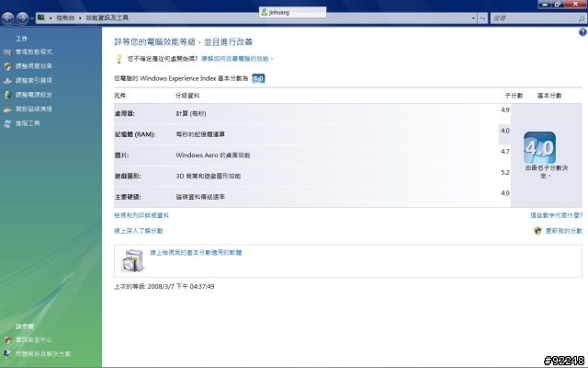Open the recent pages dropdown beside Forward
This screenshot has height=368, width=588.
[32, 18]
